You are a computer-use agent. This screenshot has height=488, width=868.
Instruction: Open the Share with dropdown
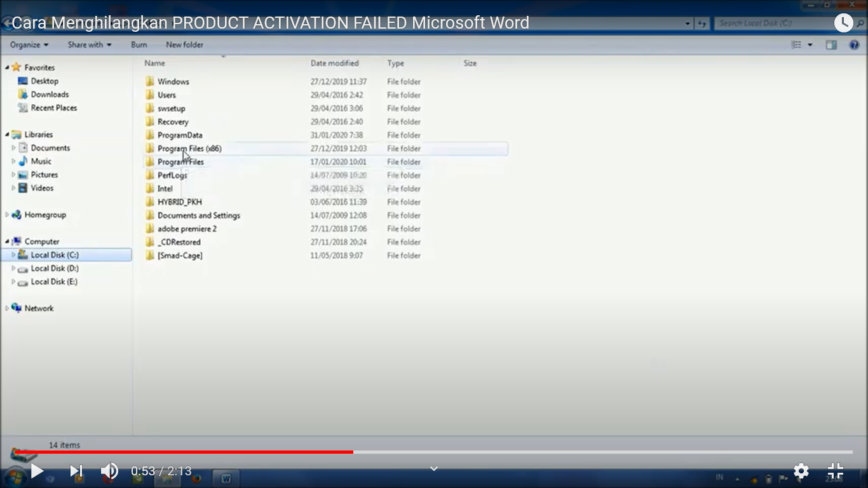coord(90,45)
